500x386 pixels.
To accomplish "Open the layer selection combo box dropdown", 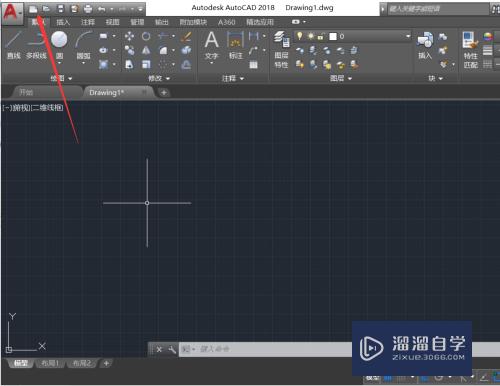I will (408, 36).
